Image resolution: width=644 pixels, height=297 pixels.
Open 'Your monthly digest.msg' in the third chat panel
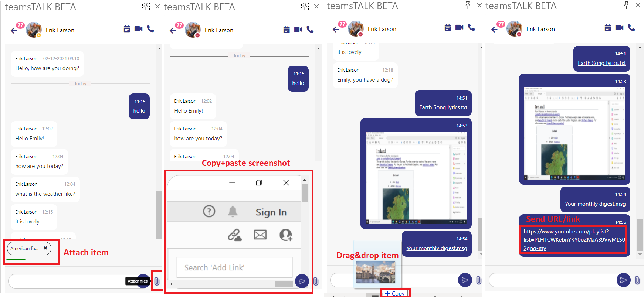[x=436, y=248]
